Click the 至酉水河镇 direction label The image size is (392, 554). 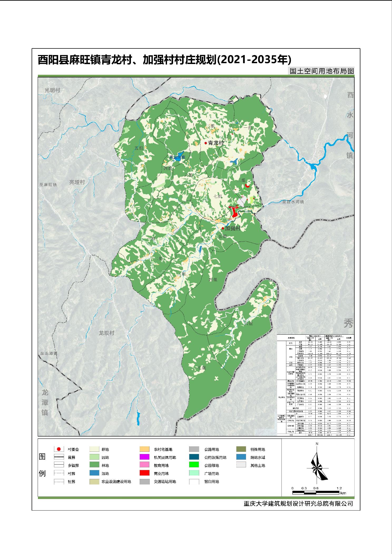(293, 202)
